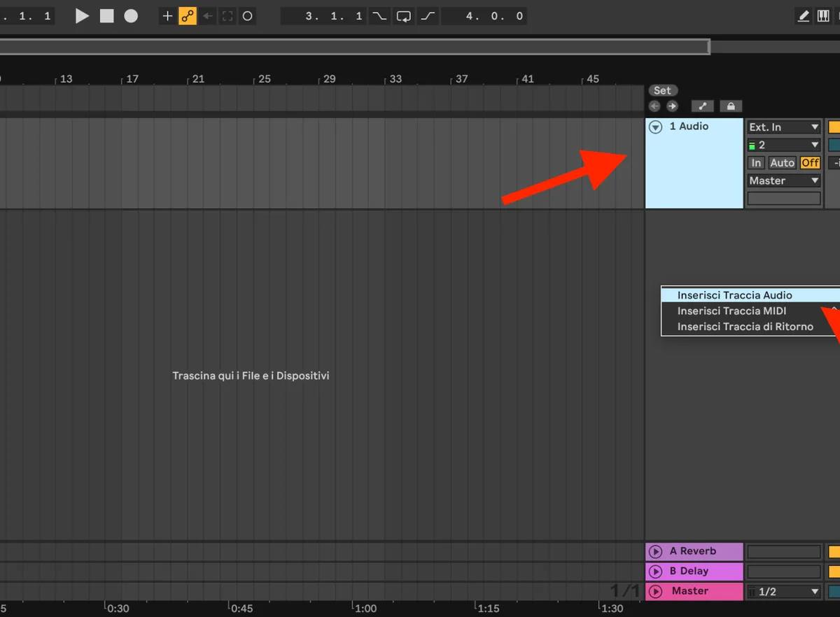This screenshot has width=840, height=617.
Task: Open the Master output 1/2 dropdown
Action: pyautogui.click(x=784, y=592)
